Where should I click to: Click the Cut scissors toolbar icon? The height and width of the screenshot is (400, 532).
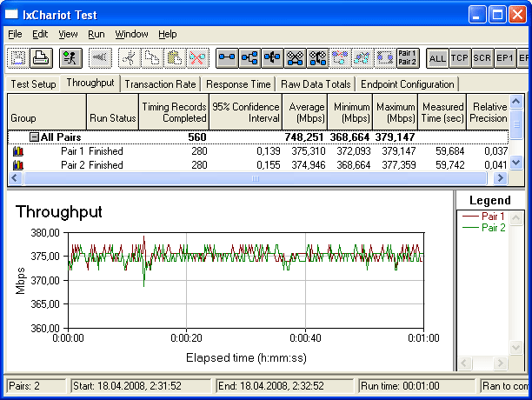130,58
